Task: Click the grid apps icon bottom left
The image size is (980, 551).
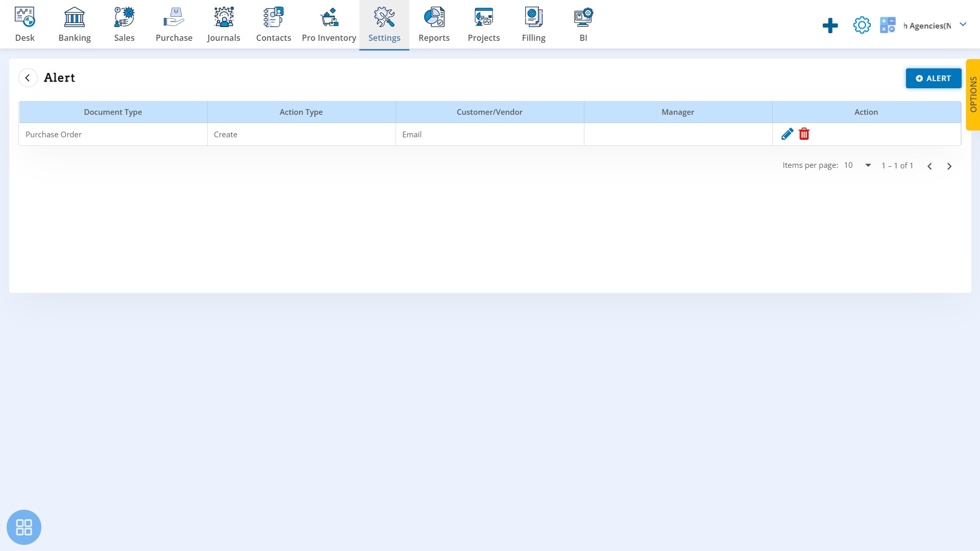Action: coord(24,527)
